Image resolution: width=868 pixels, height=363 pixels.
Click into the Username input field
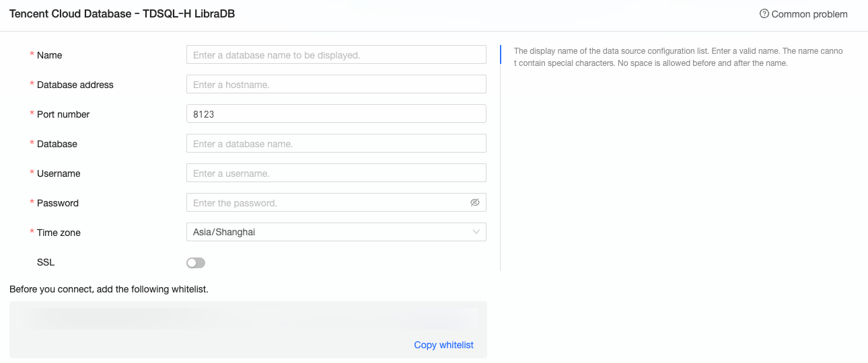point(336,173)
